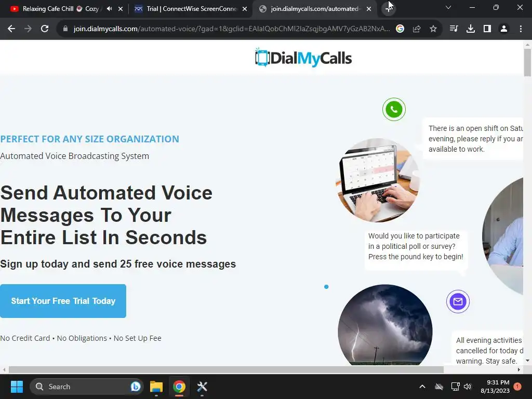The image size is (532, 399).
Task: Click the lightning storm circular image
Action: coord(385,325)
